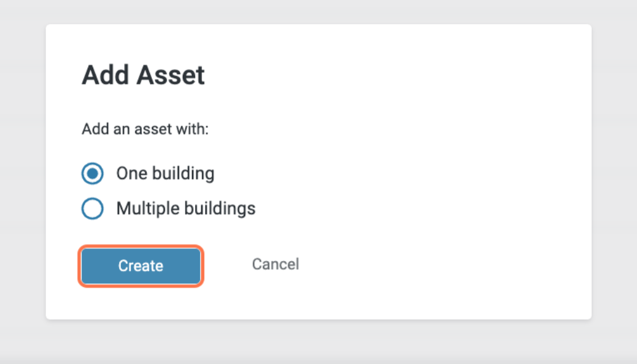The width and height of the screenshot is (637, 364).
Task: Click the word "buildings" in the second option
Action: tap(220, 209)
